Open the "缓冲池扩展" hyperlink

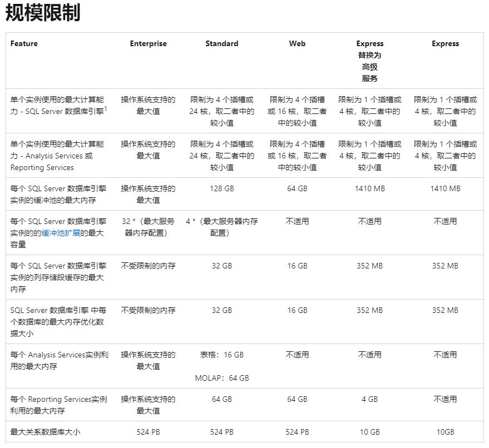(61, 233)
